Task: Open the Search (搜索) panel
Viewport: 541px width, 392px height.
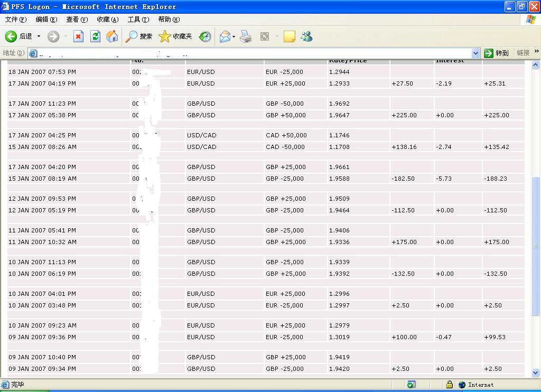Action: (139, 36)
